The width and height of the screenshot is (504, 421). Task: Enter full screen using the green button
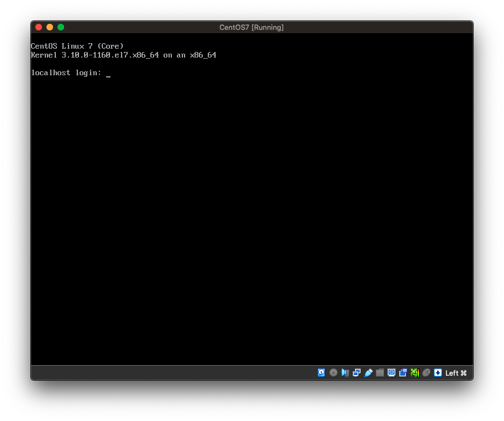tap(61, 27)
